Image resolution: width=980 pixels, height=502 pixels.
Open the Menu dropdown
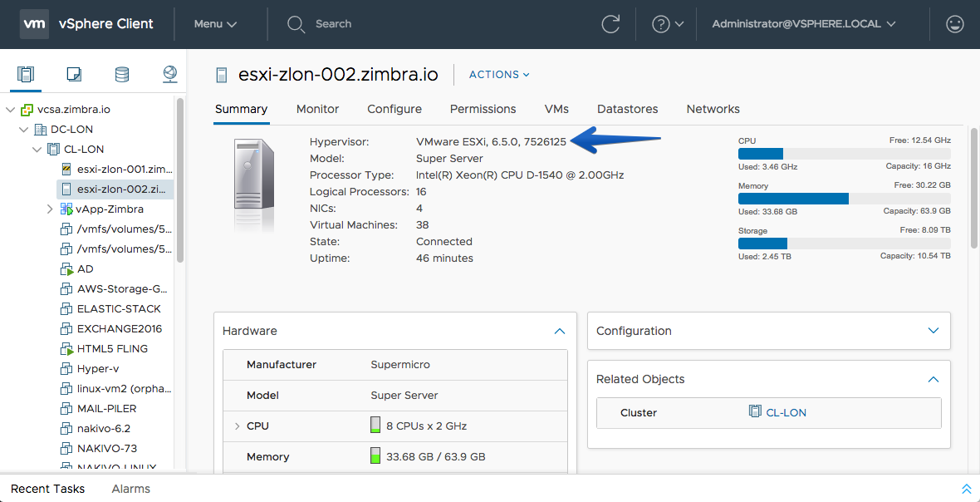(215, 24)
